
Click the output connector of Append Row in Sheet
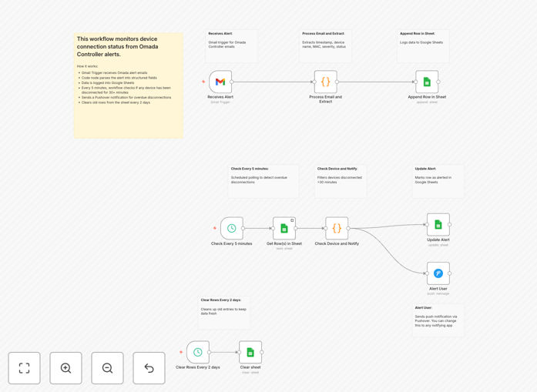click(x=438, y=82)
